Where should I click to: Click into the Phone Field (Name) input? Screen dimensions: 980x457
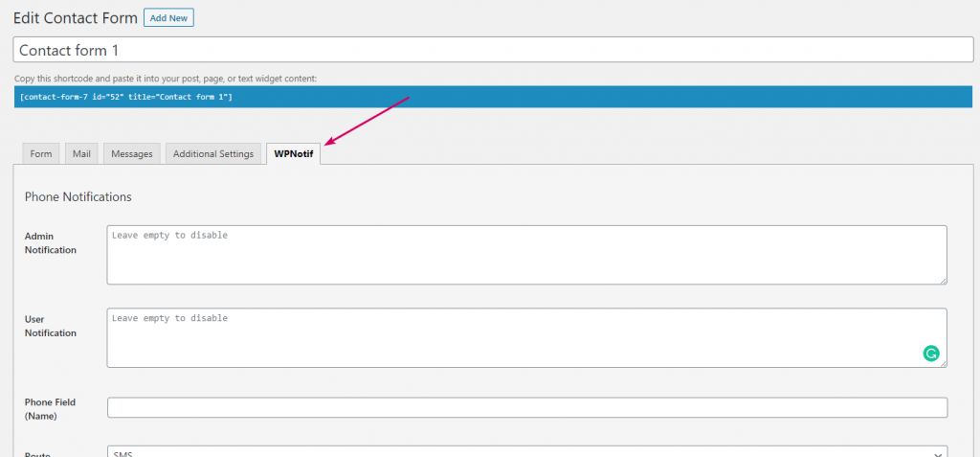click(x=526, y=408)
